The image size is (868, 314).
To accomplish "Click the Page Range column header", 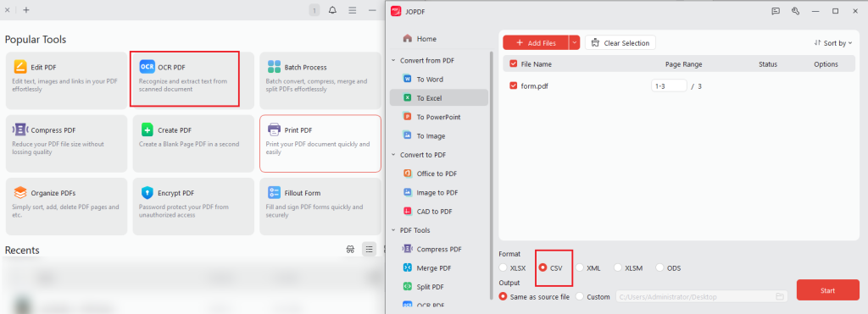I will coord(684,64).
